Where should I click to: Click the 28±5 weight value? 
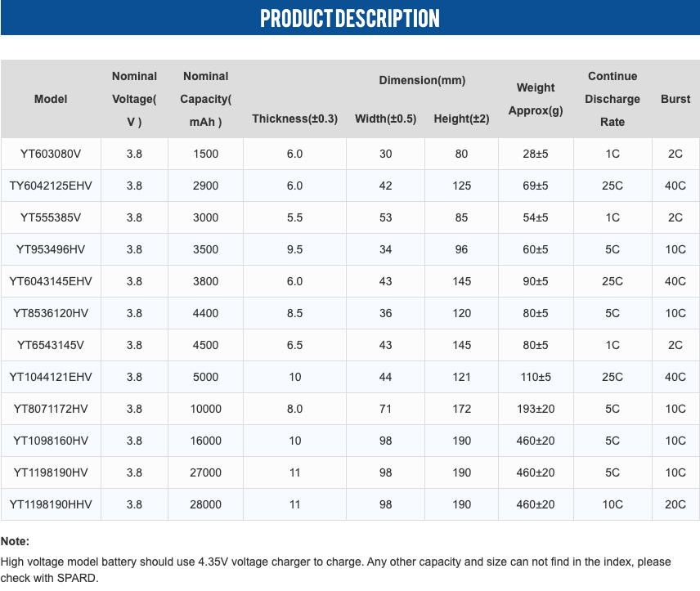[536, 154]
